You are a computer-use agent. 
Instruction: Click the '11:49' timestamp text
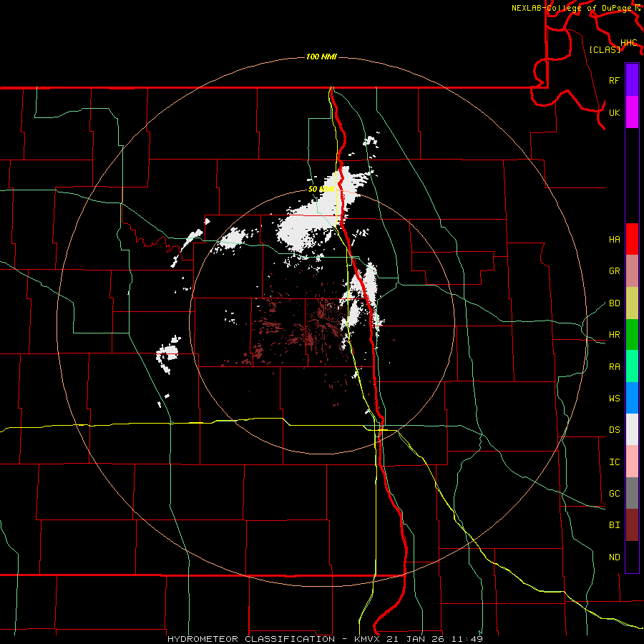[x=467, y=639]
